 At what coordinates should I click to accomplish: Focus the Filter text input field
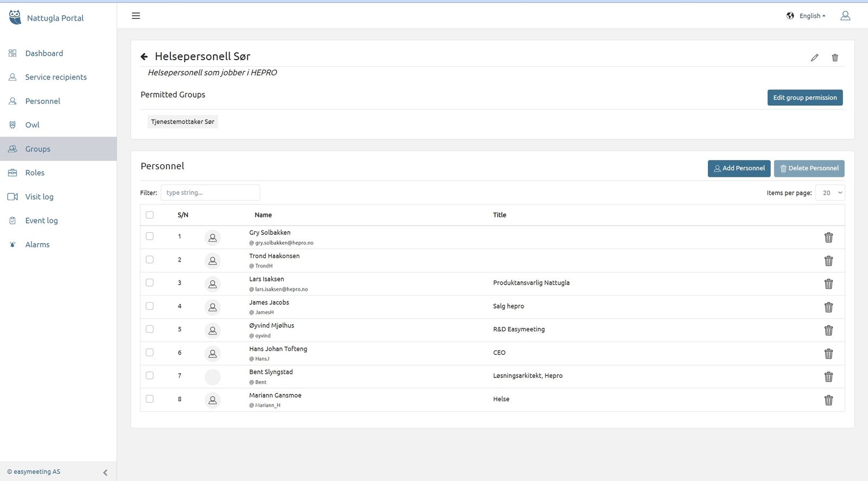coord(210,193)
